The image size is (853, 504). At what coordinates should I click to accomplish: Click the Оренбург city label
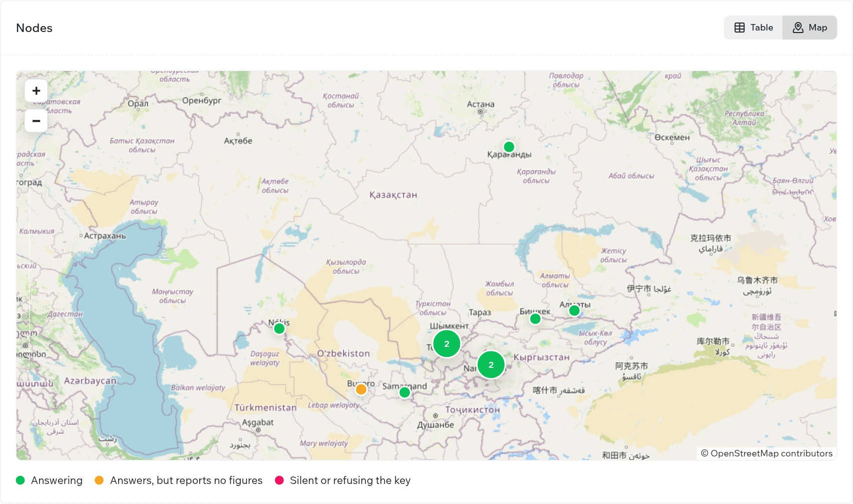202,101
